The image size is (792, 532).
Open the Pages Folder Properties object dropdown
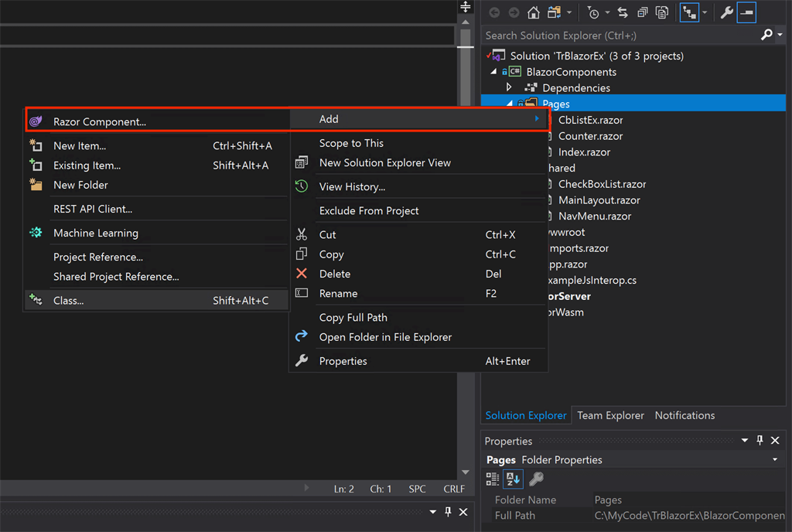774,459
